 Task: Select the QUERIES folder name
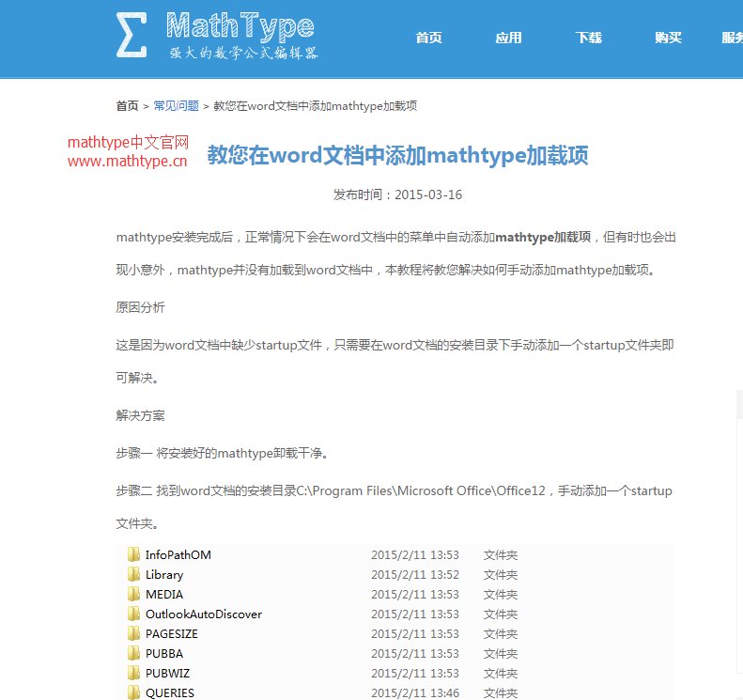point(170,692)
